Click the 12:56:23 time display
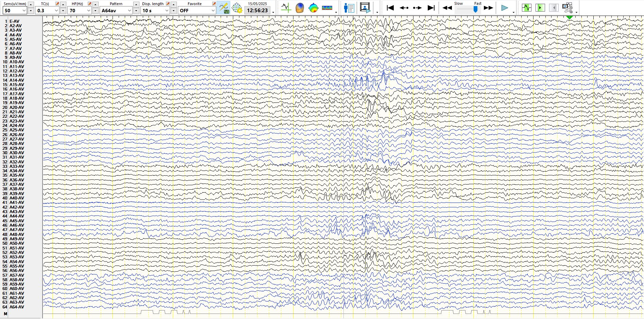Image resolution: width=644 pixels, height=319 pixels. 257,11
